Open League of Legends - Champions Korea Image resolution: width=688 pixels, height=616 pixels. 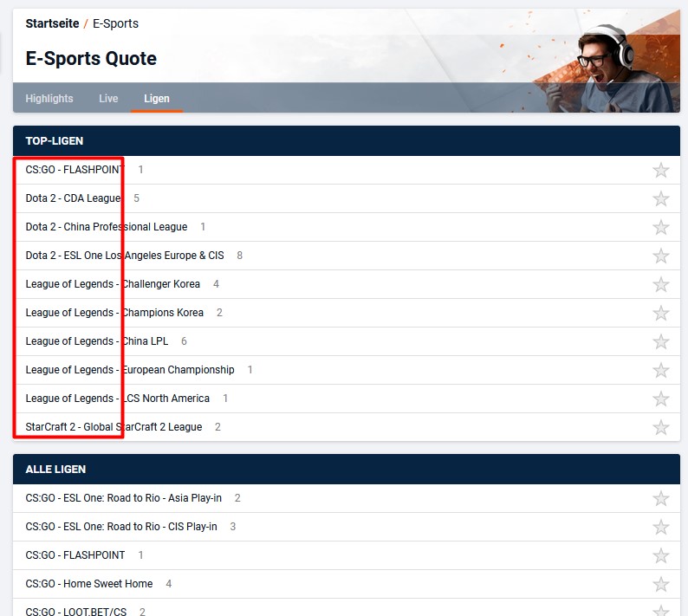114,313
